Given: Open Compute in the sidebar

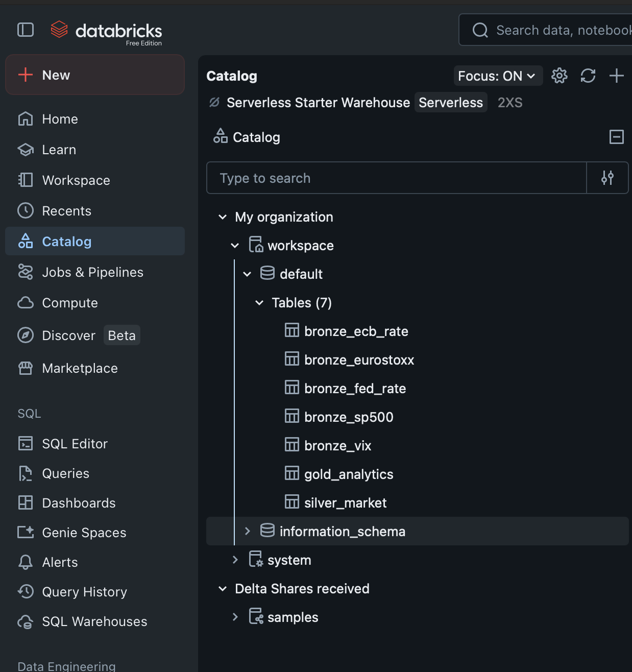Looking at the screenshot, I should pyautogui.click(x=95, y=303).
